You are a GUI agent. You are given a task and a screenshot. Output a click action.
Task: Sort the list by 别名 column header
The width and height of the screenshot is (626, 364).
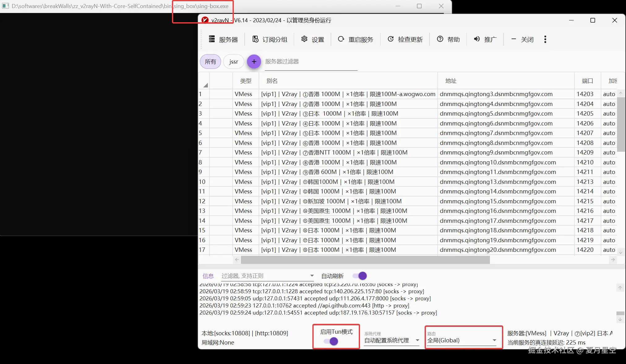[x=272, y=81]
